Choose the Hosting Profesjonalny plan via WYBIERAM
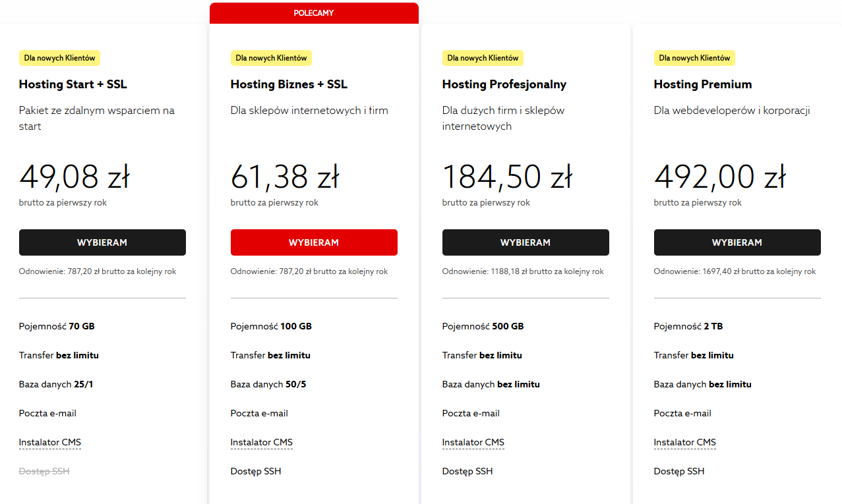842x504 pixels. tap(526, 242)
